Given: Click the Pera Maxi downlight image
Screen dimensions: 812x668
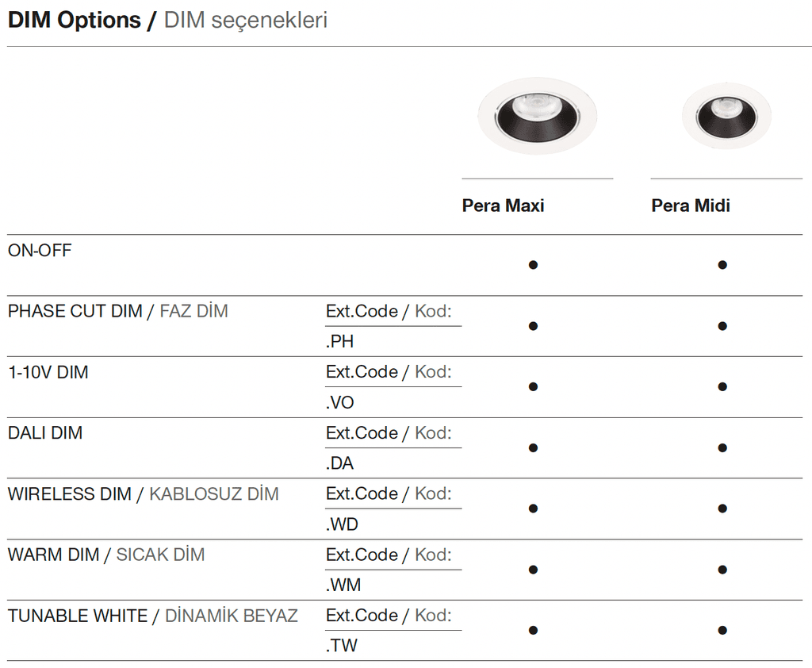Looking at the screenshot, I should (537, 116).
